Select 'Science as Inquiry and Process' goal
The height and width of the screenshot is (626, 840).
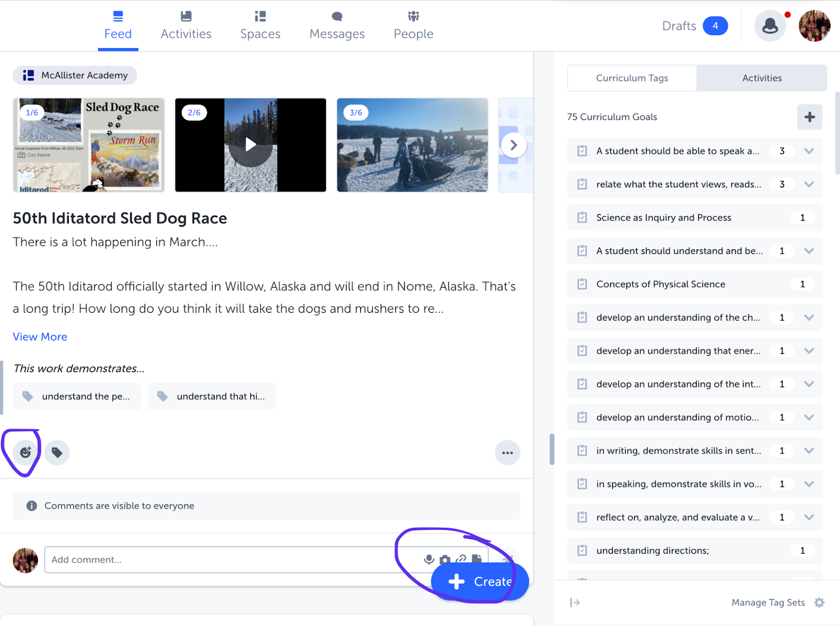click(695, 218)
